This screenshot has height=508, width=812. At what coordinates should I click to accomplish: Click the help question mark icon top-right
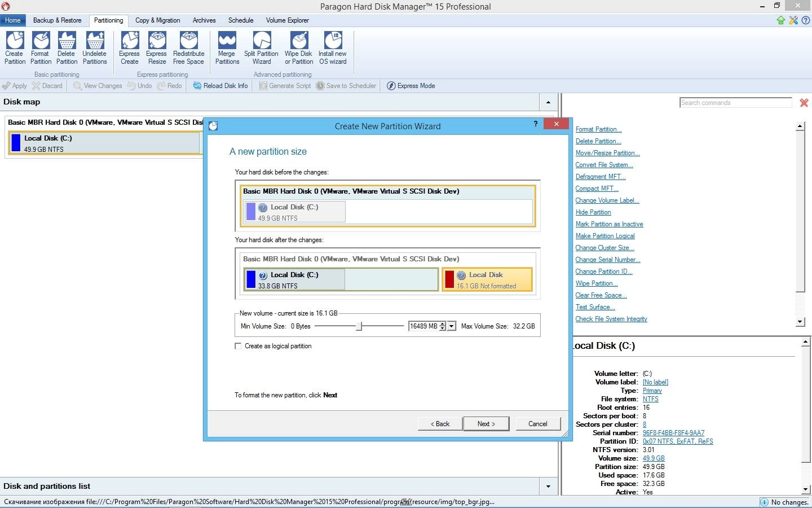point(806,20)
